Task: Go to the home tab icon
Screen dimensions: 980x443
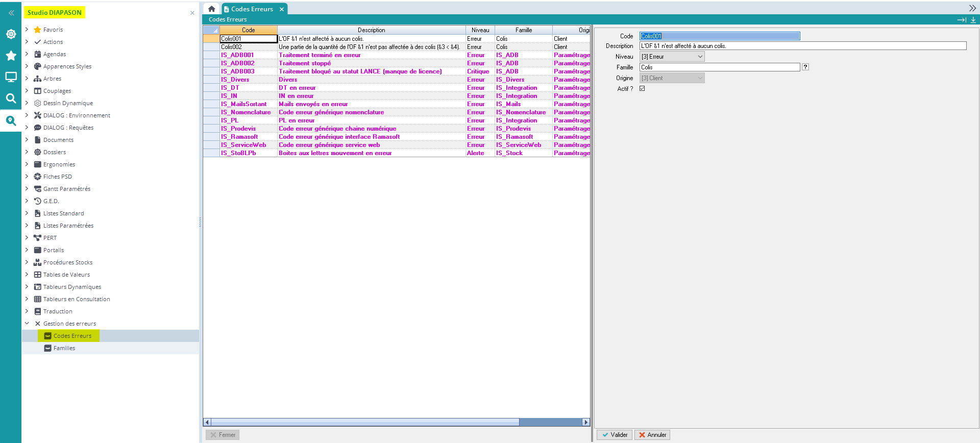Action: click(x=211, y=9)
